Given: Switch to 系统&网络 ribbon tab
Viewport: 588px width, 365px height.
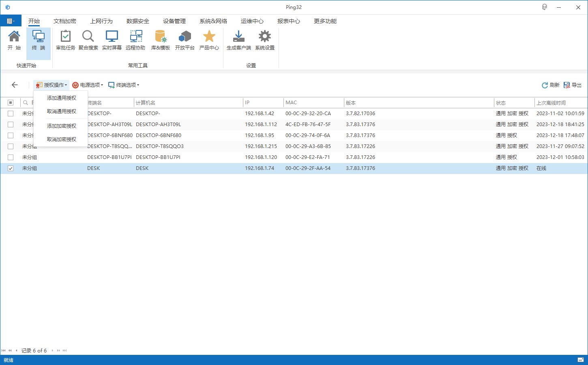Looking at the screenshot, I should pos(213,21).
